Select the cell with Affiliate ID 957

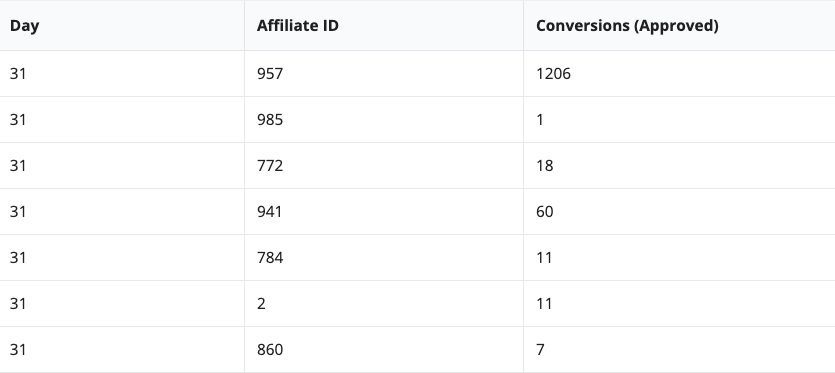pos(384,74)
